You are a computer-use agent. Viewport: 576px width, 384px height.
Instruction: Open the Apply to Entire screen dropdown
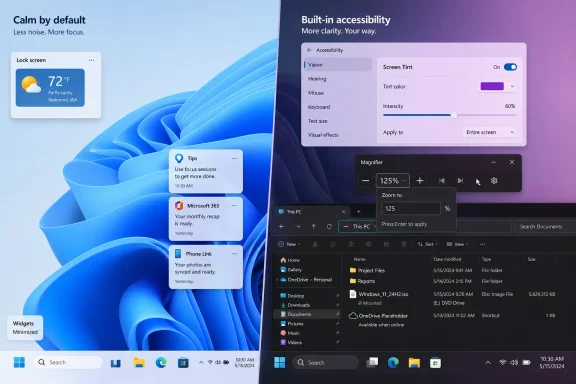pos(489,132)
